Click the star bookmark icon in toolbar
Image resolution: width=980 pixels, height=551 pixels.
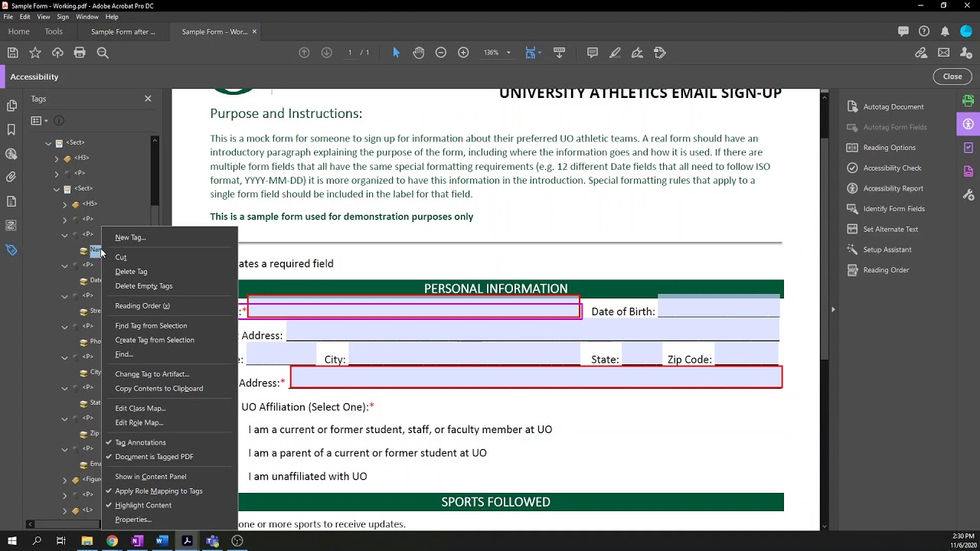click(x=35, y=53)
